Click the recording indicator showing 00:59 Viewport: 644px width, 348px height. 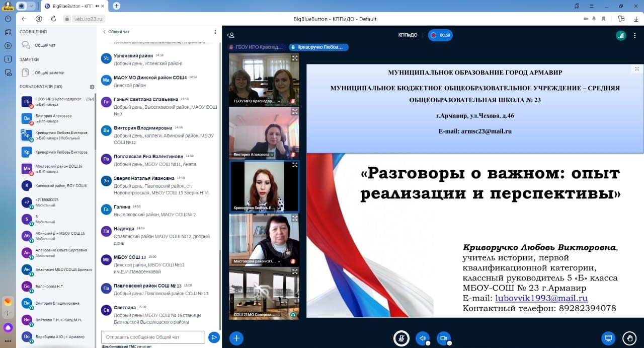point(440,35)
